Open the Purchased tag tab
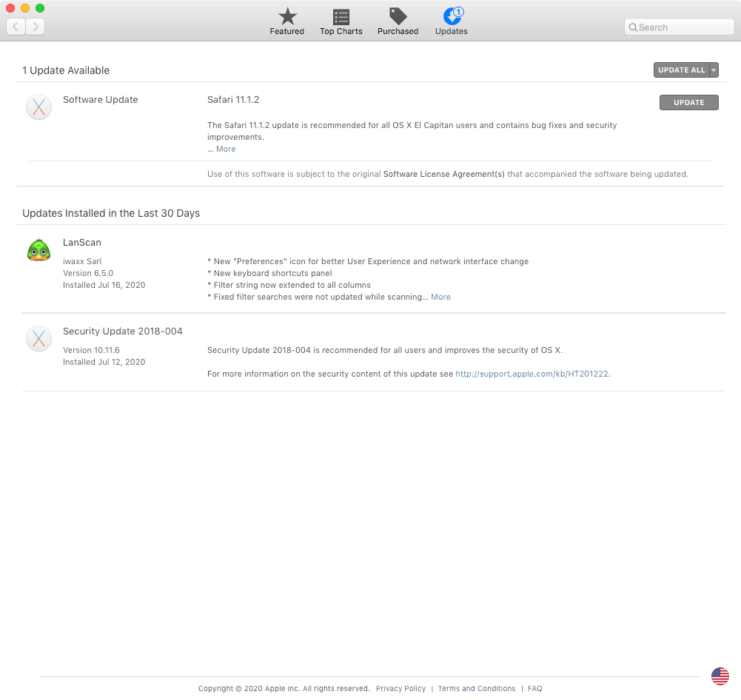Image resolution: width=741 pixels, height=700 pixels. (398, 21)
